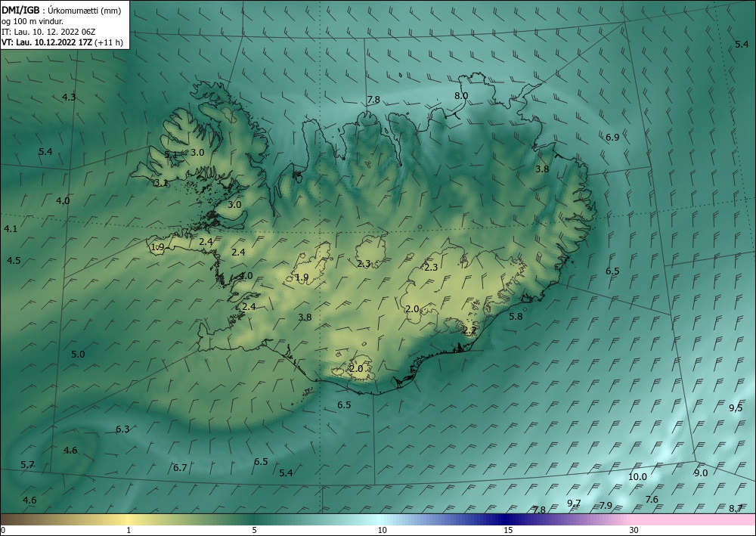The width and height of the screenshot is (756, 536).
Task: Click the '30' tick label on the color scale
Action: click(x=634, y=530)
